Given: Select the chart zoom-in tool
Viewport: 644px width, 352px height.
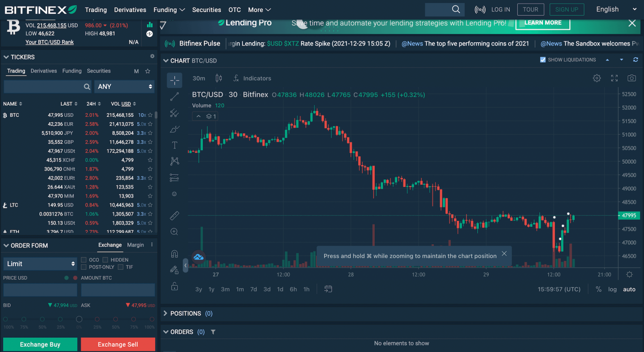Looking at the screenshot, I should coord(174,232).
